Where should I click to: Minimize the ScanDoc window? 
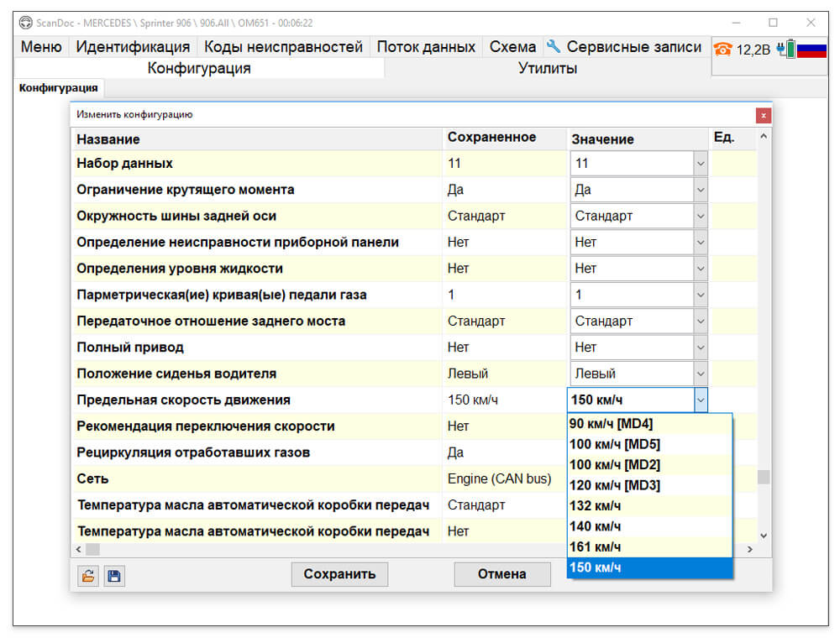(736, 23)
